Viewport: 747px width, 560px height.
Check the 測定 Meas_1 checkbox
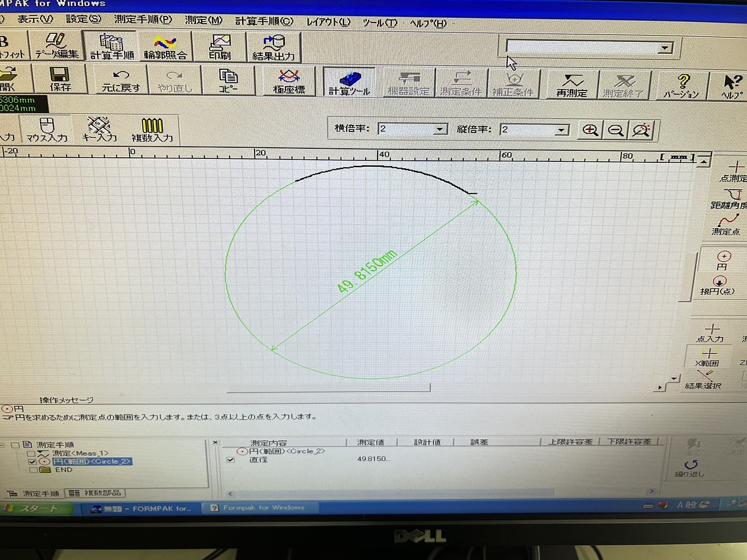coord(31,453)
